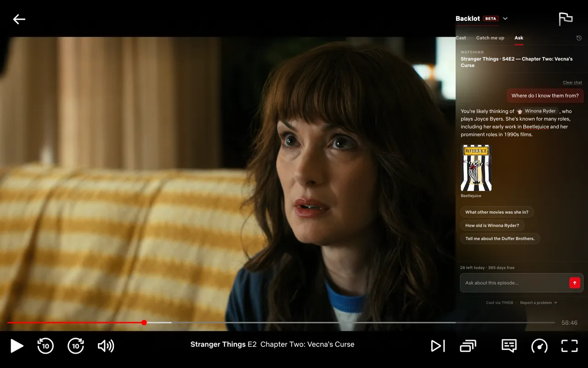This screenshot has width=588, height=368.
Task: Open audio and subtitles settings
Action: click(509, 346)
